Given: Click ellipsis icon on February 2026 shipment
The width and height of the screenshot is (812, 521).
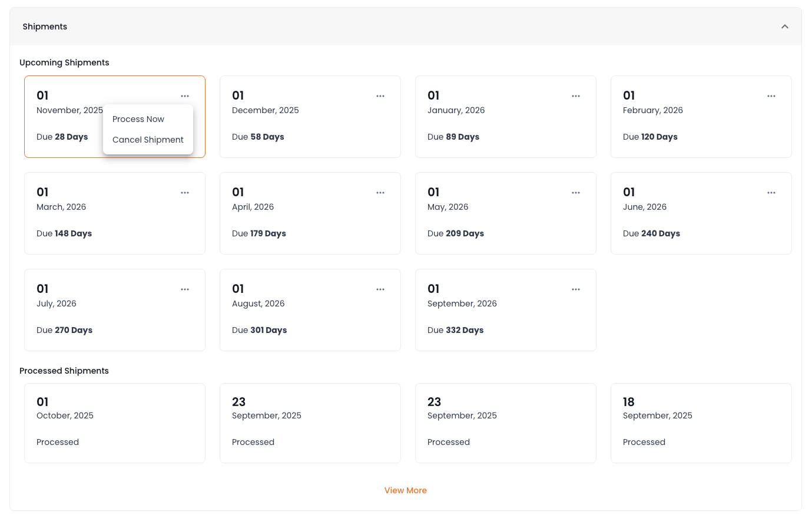Looking at the screenshot, I should tap(771, 96).
